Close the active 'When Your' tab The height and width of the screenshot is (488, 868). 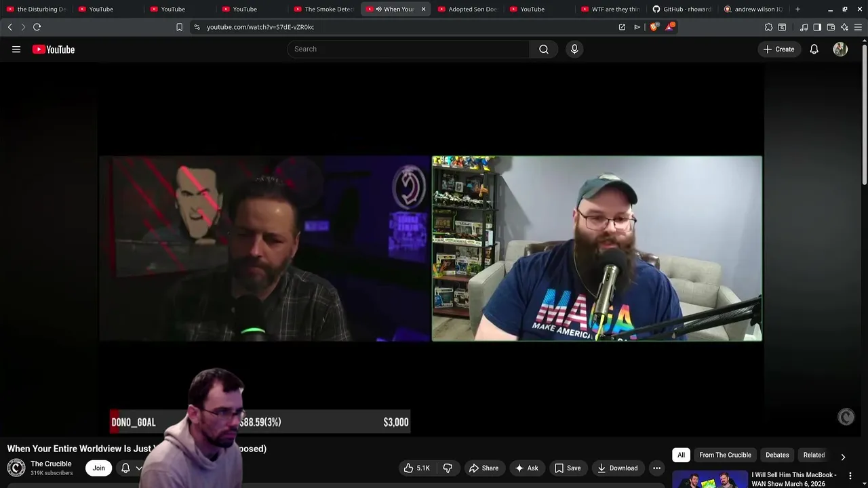(424, 9)
